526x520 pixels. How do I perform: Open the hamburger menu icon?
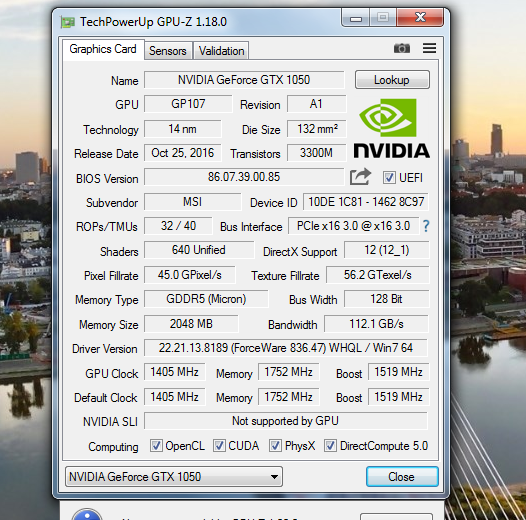pyautogui.click(x=429, y=48)
